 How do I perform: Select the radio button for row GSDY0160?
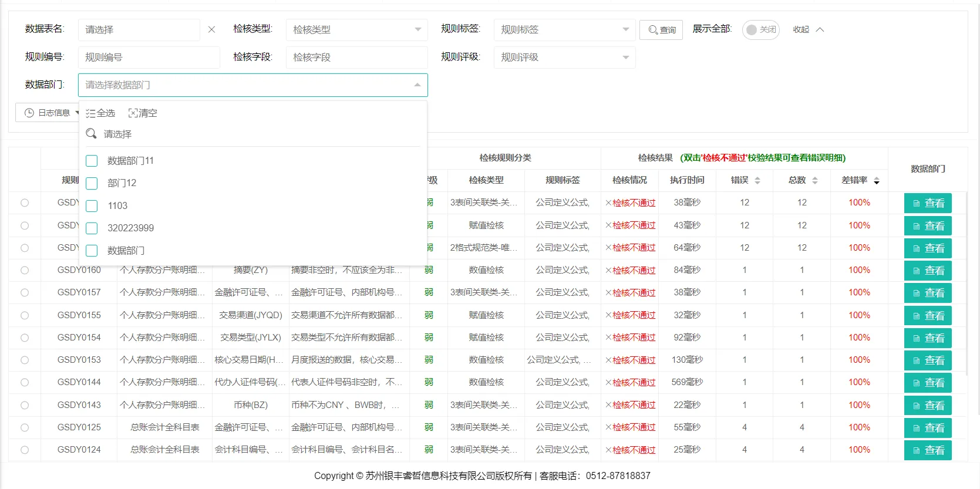(x=25, y=270)
